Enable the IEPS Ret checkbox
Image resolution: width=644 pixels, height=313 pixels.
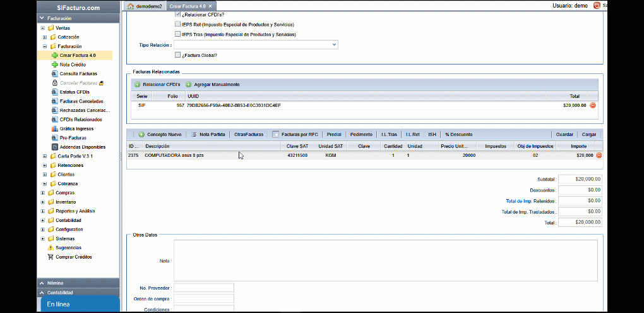pyautogui.click(x=178, y=24)
